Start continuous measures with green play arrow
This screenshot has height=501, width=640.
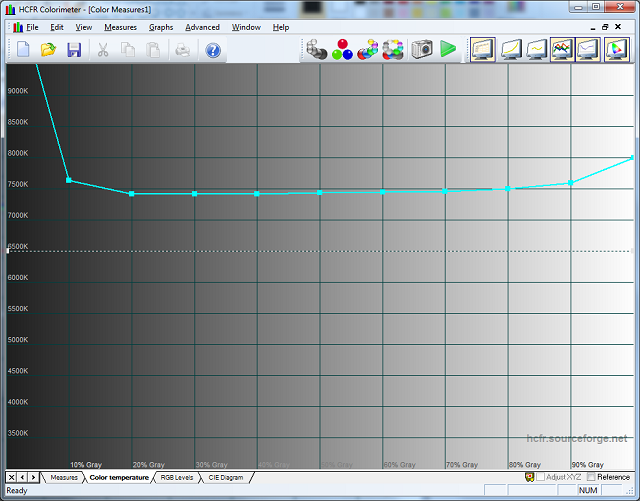pos(448,49)
